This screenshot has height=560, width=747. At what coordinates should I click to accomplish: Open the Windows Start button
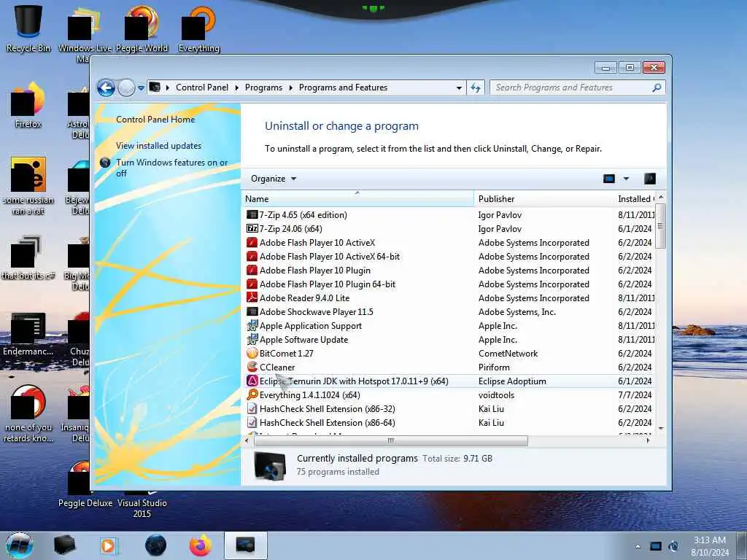point(20,545)
